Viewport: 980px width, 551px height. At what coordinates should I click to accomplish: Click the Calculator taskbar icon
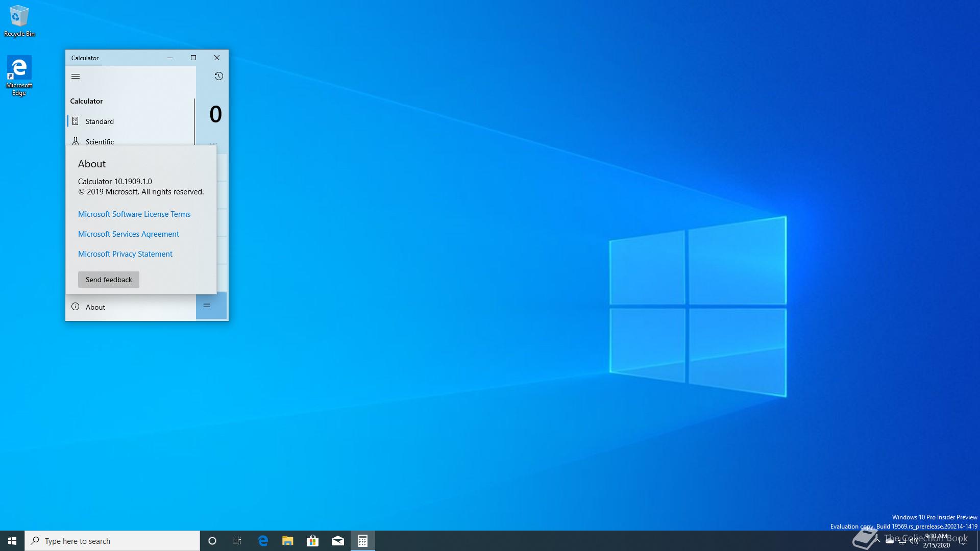363,541
